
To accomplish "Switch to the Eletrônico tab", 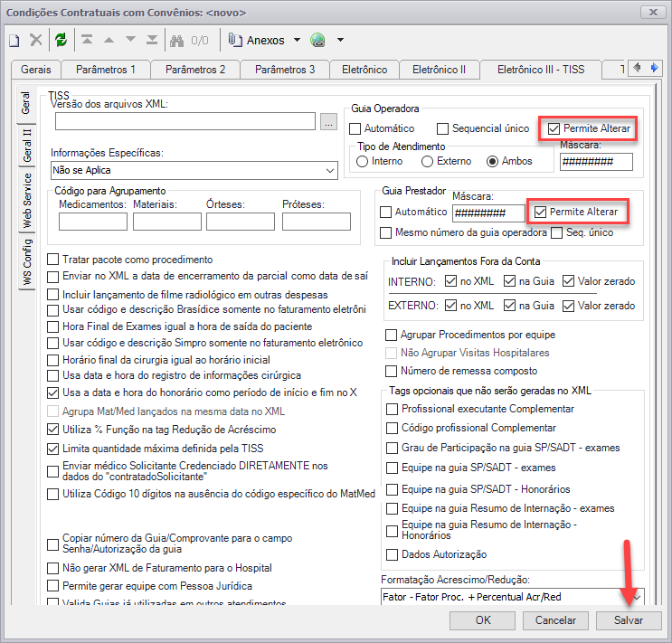I will pyautogui.click(x=364, y=70).
